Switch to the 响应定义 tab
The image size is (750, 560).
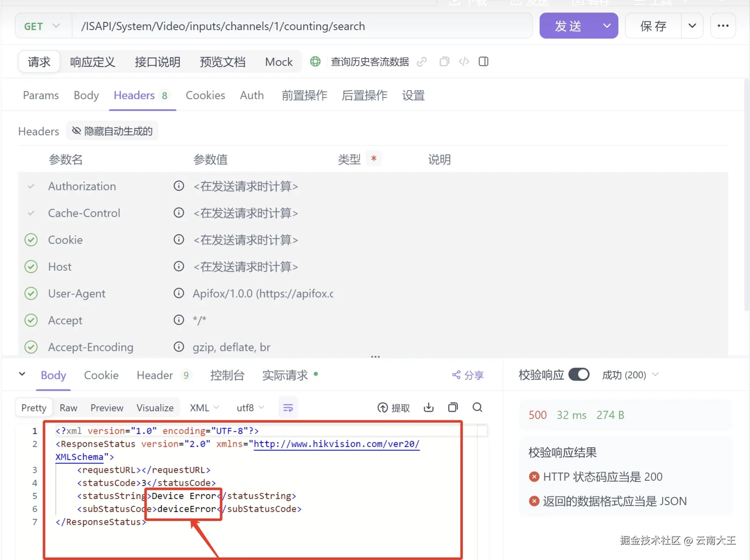click(93, 62)
